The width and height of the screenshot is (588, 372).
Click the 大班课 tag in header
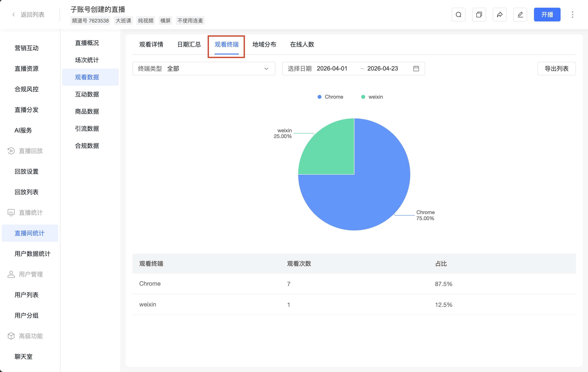pos(123,21)
